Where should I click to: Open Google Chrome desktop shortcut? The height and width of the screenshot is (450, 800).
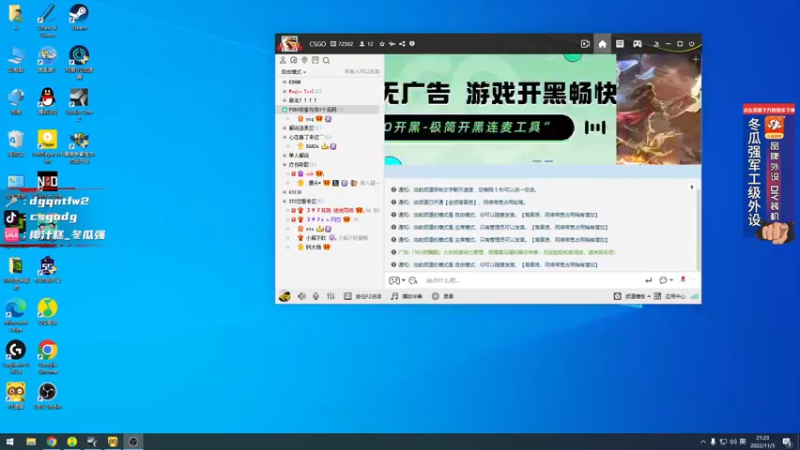coord(47,357)
